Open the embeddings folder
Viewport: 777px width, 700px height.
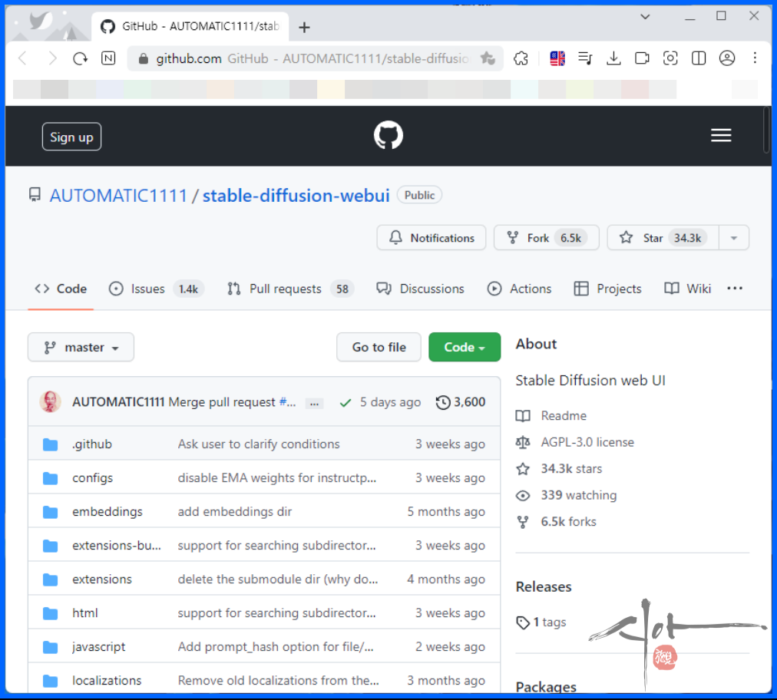click(x=107, y=512)
